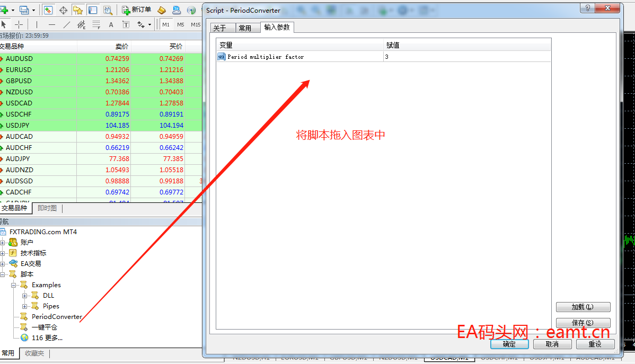Expand the Pipes folder node
This screenshot has width=635, height=364.
25,306
